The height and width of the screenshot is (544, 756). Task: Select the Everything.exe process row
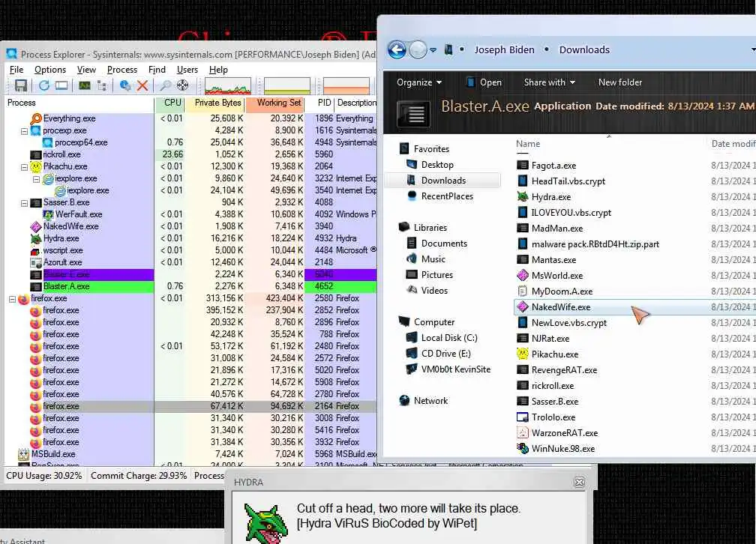190,118
